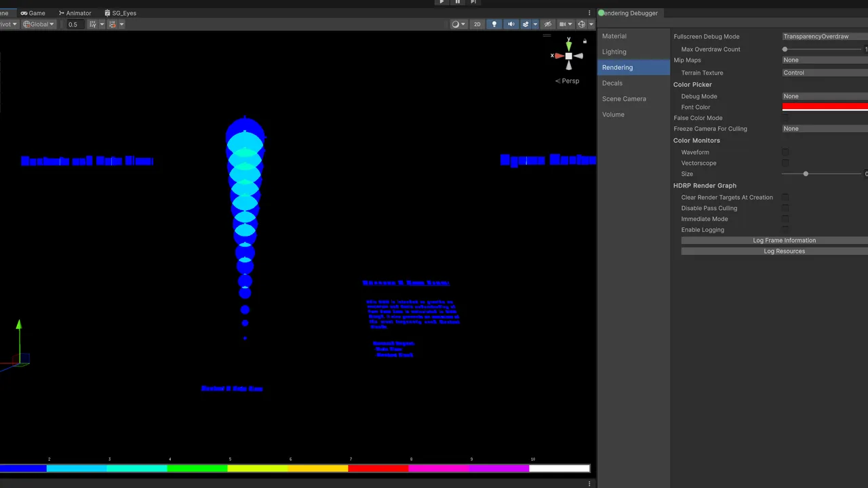The image size is (868, 488).
Task: Enable Disable Pass Culling checkbox
Action: [785, 208]
